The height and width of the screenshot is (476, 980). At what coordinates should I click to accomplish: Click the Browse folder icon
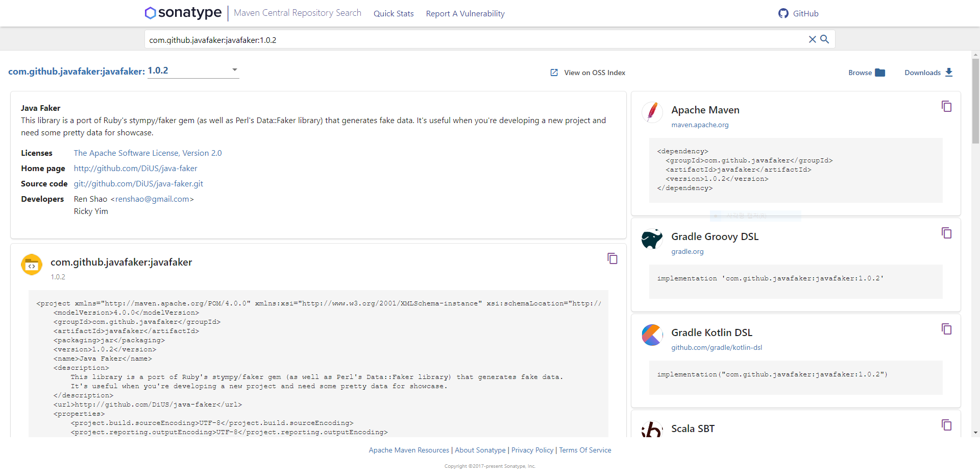coord(880,73)
